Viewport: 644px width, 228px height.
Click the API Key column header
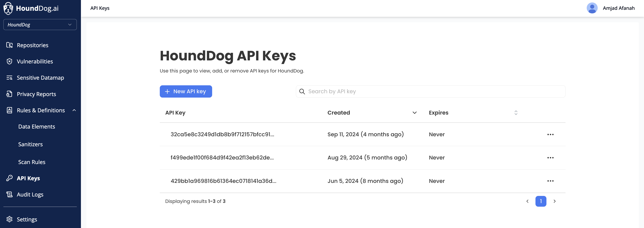click(175, 113)
